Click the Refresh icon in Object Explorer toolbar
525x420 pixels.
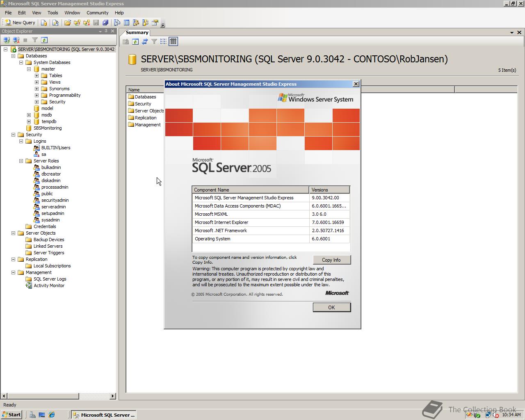(44, 40)
